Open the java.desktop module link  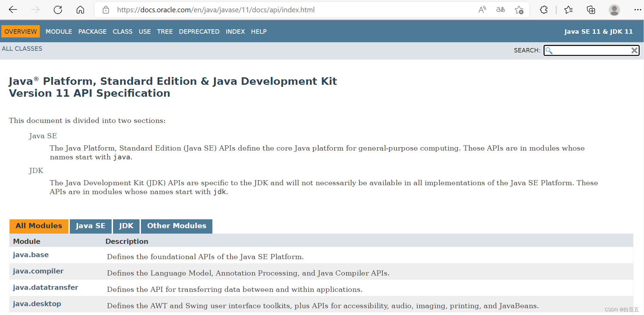37,304
